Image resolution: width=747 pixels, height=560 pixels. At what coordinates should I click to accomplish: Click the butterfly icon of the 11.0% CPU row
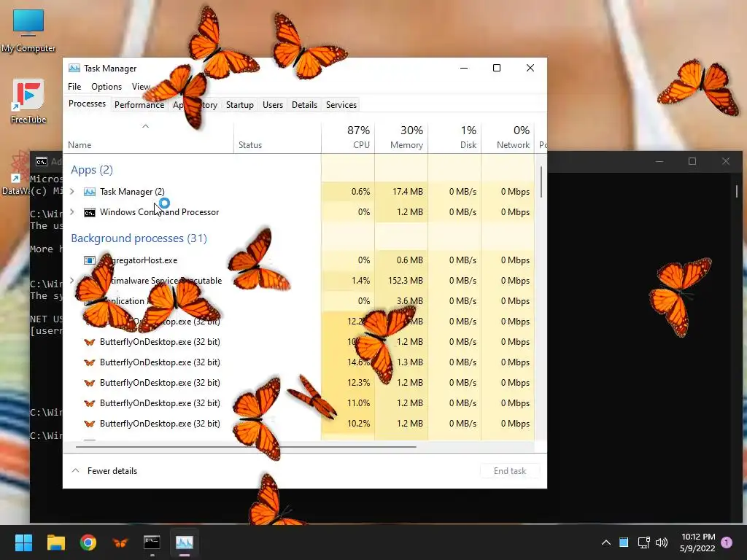[90, 403]
